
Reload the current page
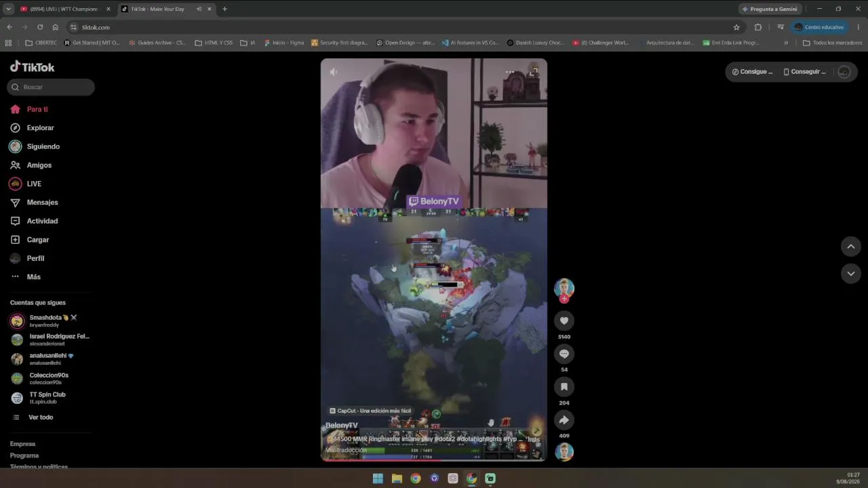[x=40, y=27]
